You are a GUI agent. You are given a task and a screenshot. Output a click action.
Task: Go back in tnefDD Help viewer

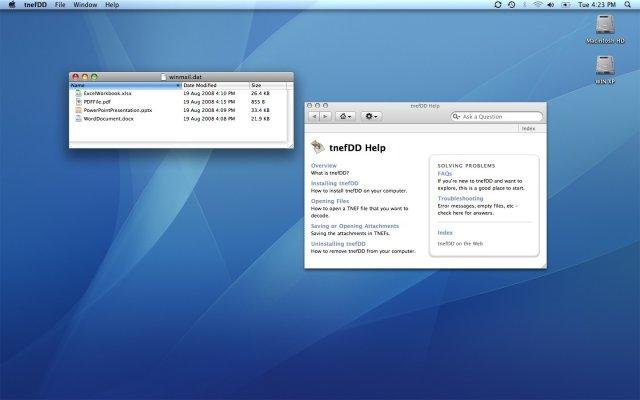(x=314, y=116)
